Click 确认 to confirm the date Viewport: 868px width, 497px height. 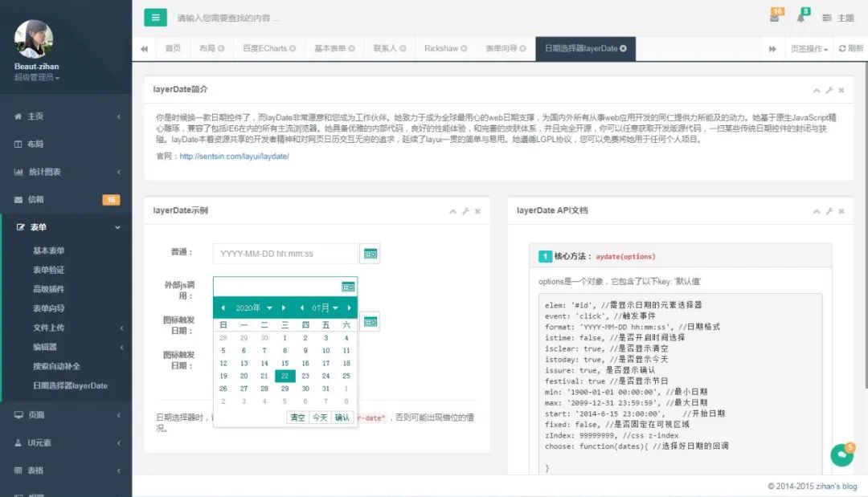click(342, 418)
